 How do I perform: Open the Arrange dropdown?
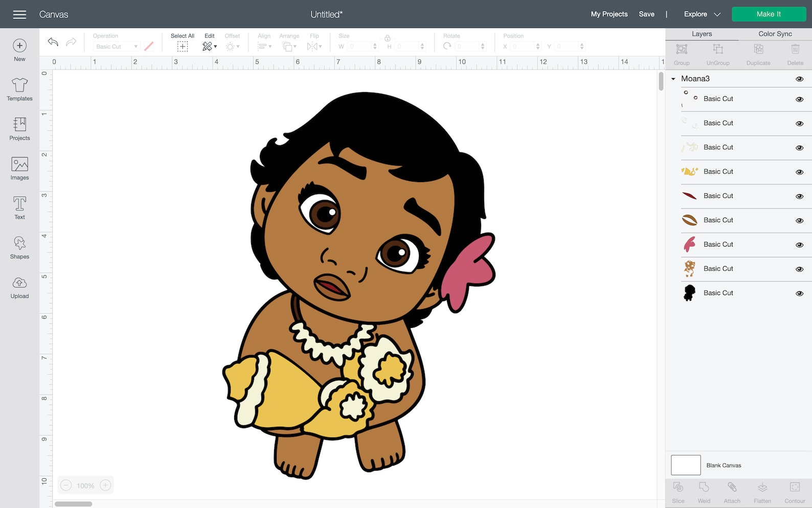click(x=289, y=47)
